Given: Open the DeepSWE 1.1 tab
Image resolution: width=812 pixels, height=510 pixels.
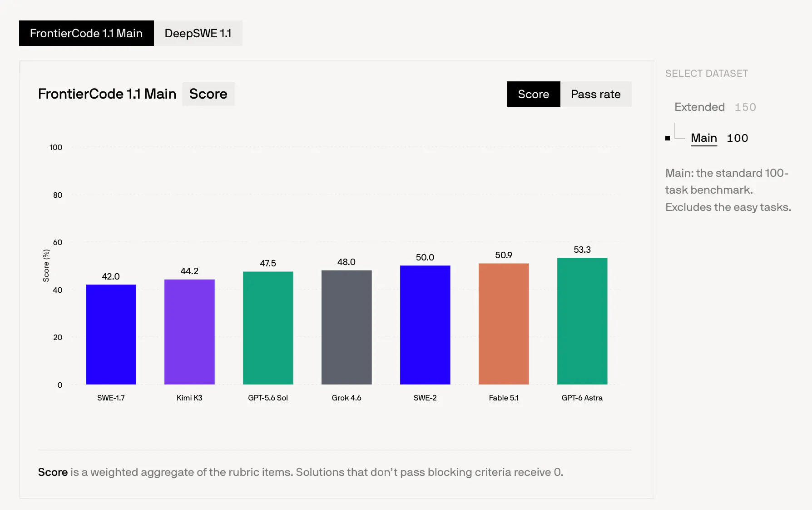Looking at the screenshot, I should click(198, 33).
